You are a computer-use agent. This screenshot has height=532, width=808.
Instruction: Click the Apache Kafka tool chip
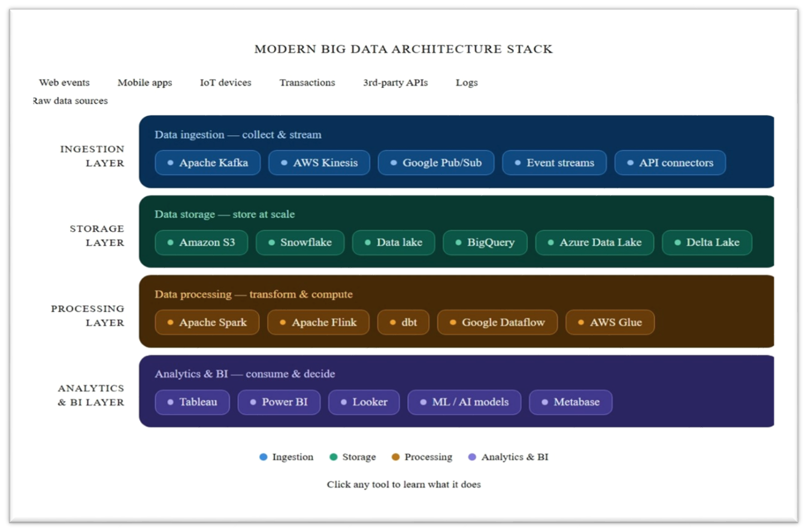pyautogui.click(x=207, y=163)
